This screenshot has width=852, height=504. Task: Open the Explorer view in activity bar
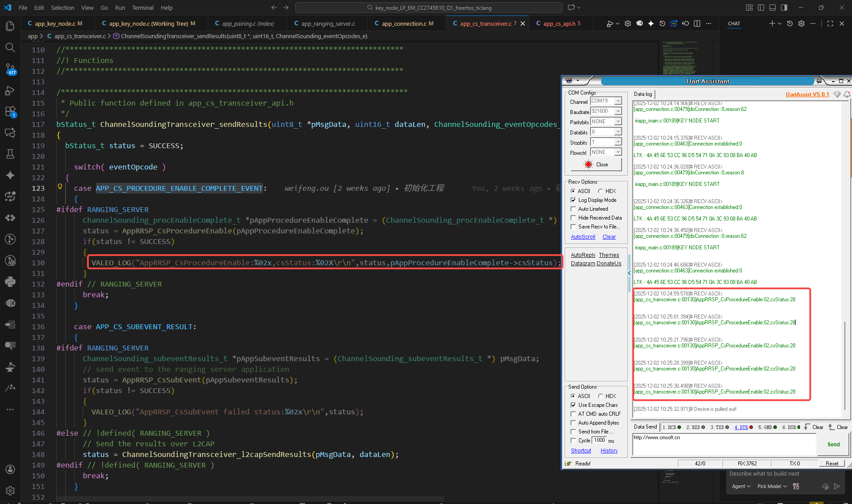10,26
